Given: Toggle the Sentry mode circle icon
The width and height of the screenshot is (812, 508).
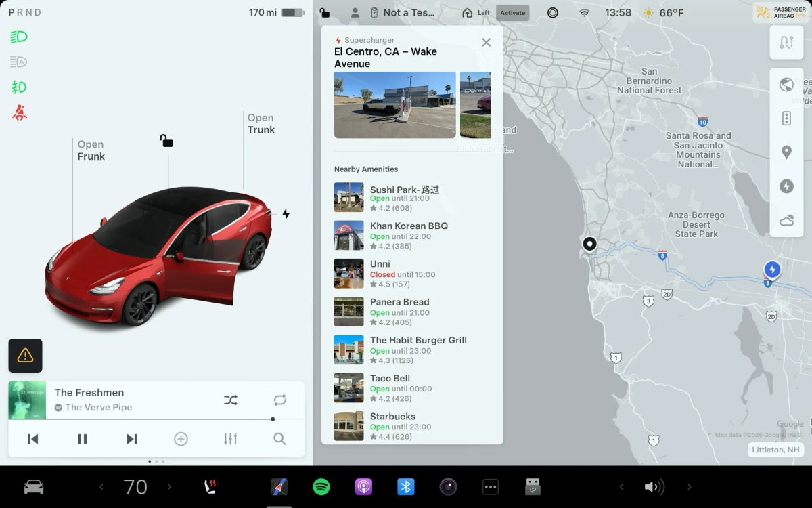Looking at the screenshot, I should [x=553, y=12].
